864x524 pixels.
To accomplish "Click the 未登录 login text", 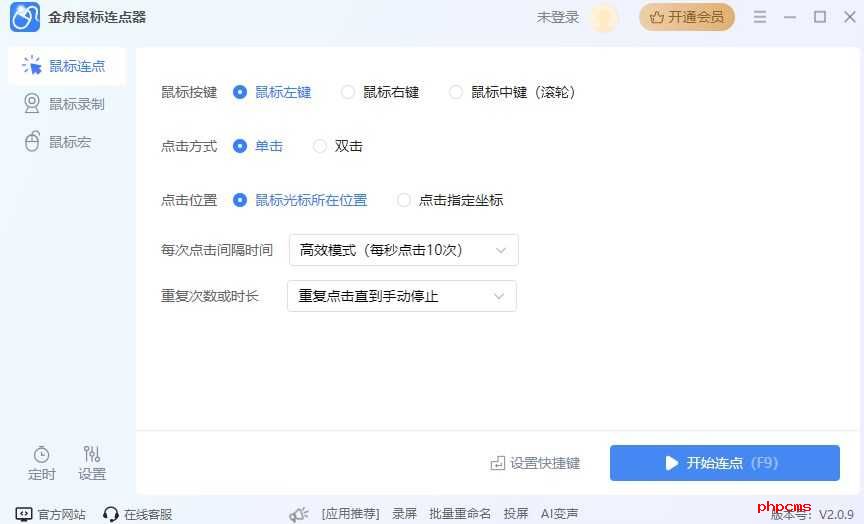I will click(x=558, y=17).
